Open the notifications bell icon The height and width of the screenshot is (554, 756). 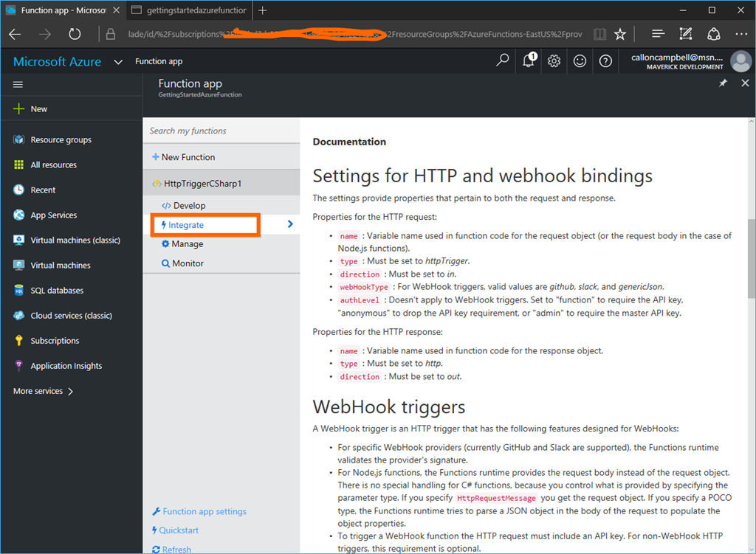529,60
